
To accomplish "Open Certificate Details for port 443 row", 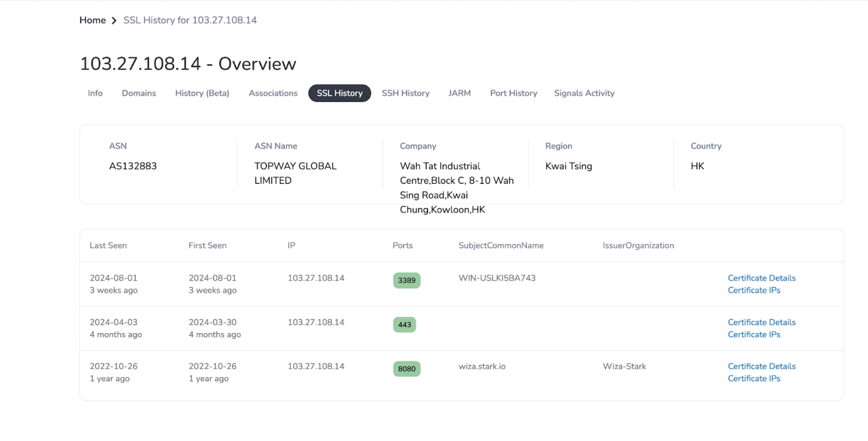I will point(762,322).
